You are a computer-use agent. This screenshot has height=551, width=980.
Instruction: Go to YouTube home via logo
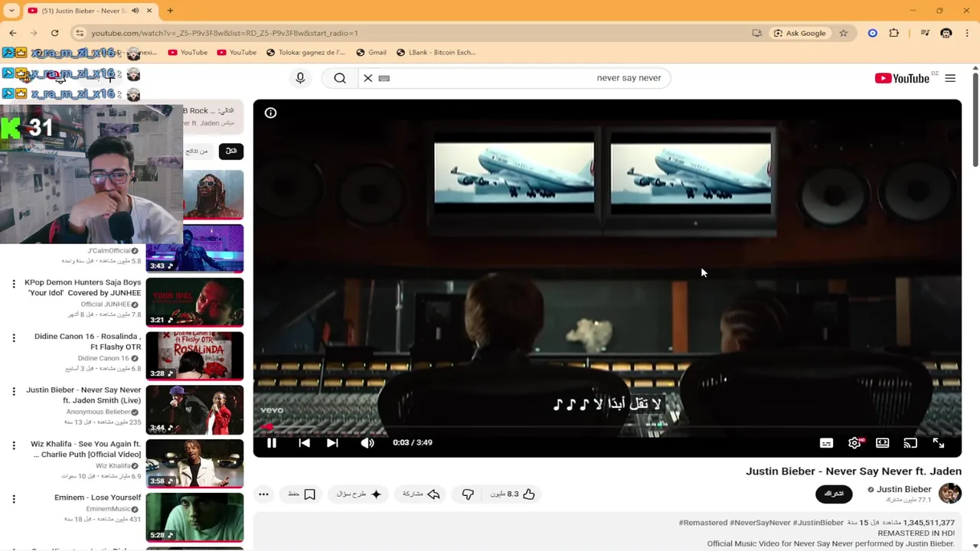902,78
